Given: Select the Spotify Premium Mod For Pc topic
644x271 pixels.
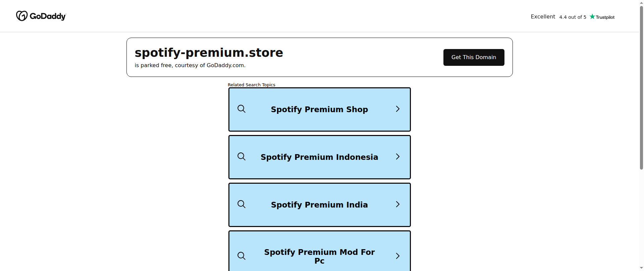Looking at the screenshot, I should click(x=320, y=251).
